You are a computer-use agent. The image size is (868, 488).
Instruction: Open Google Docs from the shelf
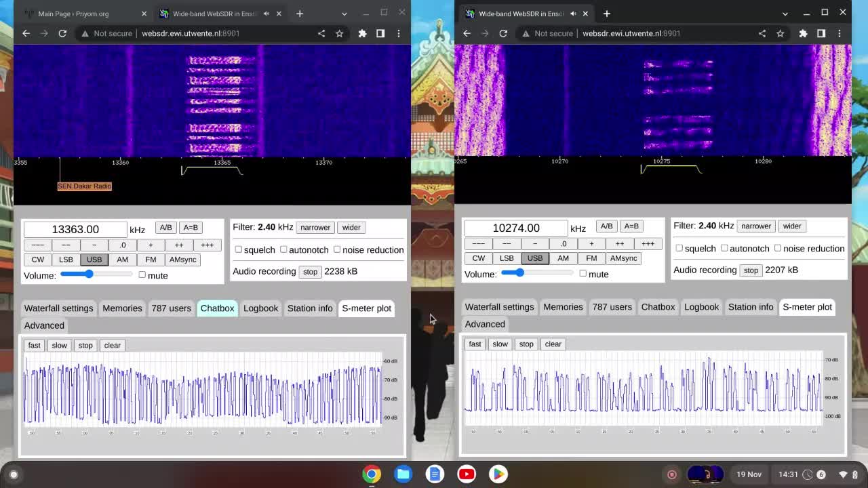[x=435, y=474]
